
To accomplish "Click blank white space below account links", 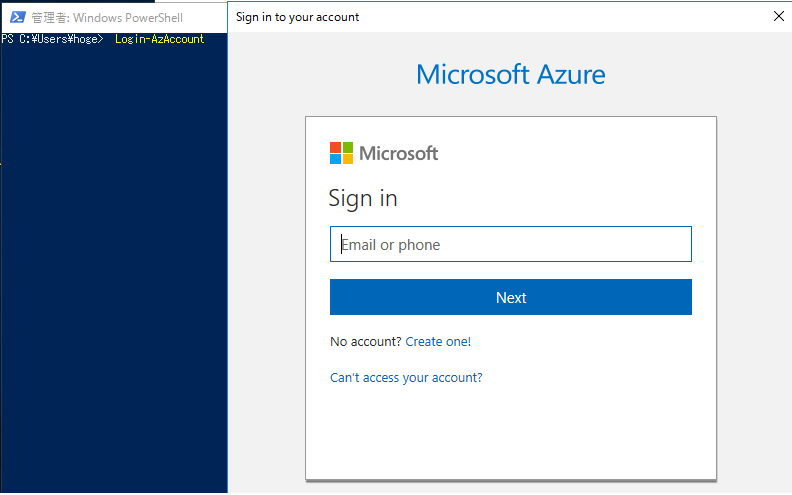I will pos(511,434).
